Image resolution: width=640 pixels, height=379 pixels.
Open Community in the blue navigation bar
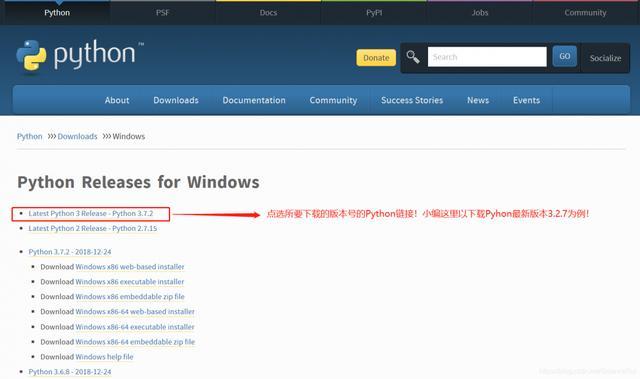point(333,100)
